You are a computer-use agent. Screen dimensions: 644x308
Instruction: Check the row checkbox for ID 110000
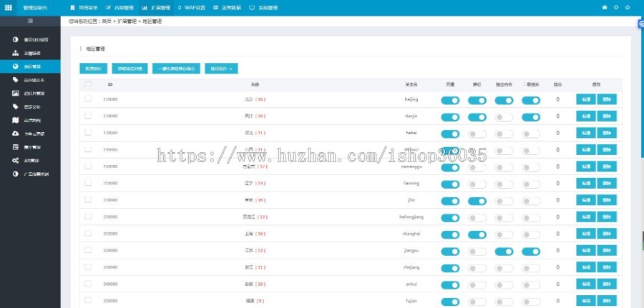[88, 99]
